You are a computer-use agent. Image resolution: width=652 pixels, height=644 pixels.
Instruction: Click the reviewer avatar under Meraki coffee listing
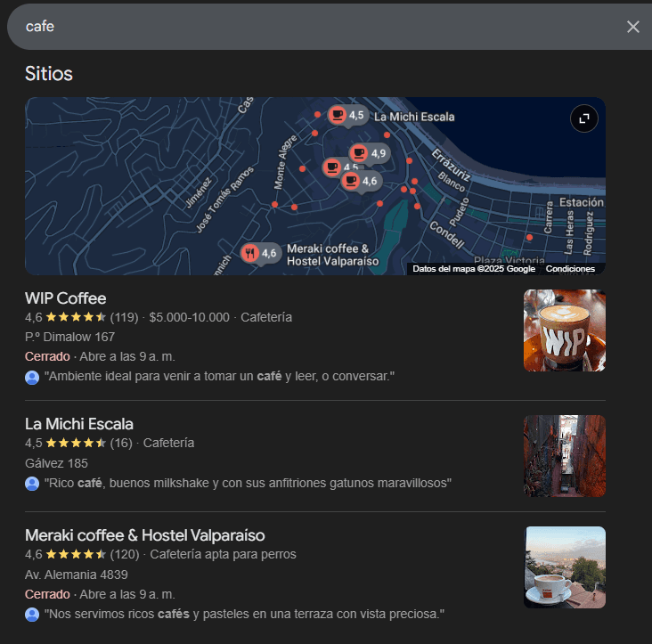[33, 615]
